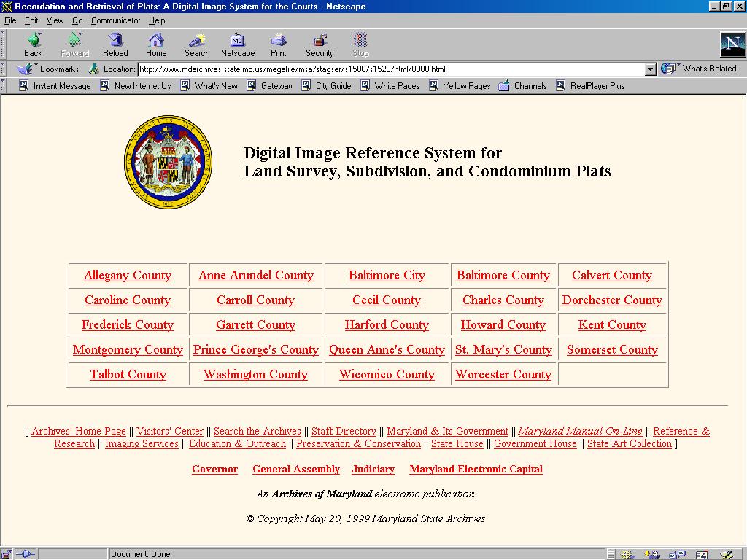Image resolution: width=747 pixels, height=560 pixels.
Task: Open Baltimore City link
Action: [x=387, y=275]
